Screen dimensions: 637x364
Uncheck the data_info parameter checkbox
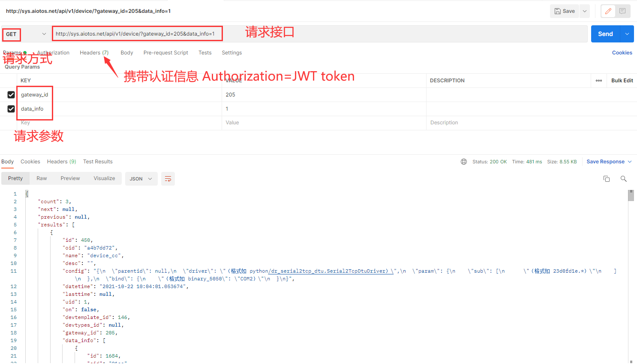(11, 109)
